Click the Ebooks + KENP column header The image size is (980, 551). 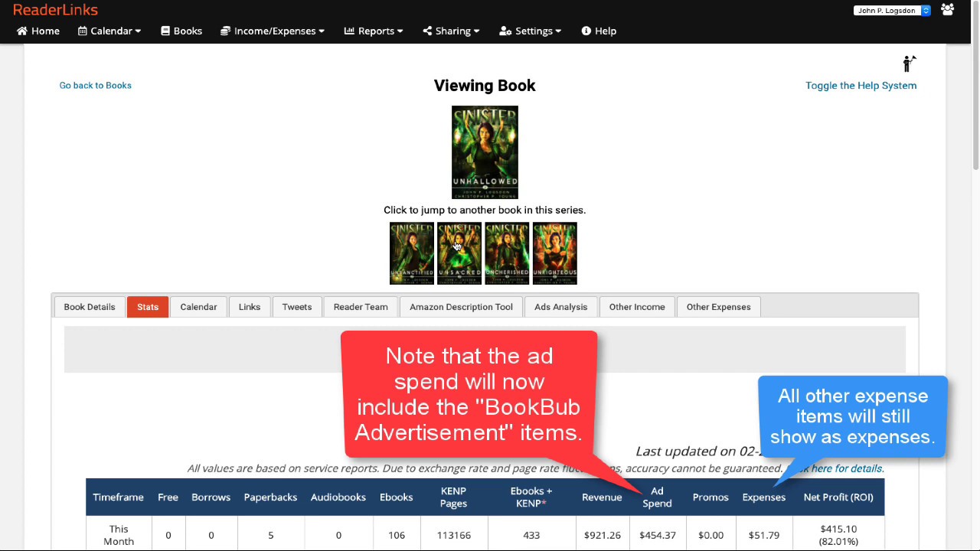click(531, 497)
